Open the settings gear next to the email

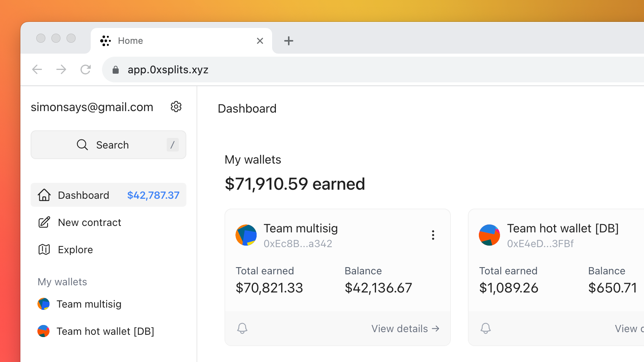[x=176, y=107]
